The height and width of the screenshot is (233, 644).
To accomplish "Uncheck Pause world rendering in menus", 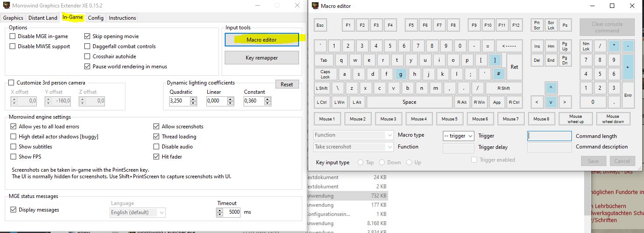I will coord(87,67).
